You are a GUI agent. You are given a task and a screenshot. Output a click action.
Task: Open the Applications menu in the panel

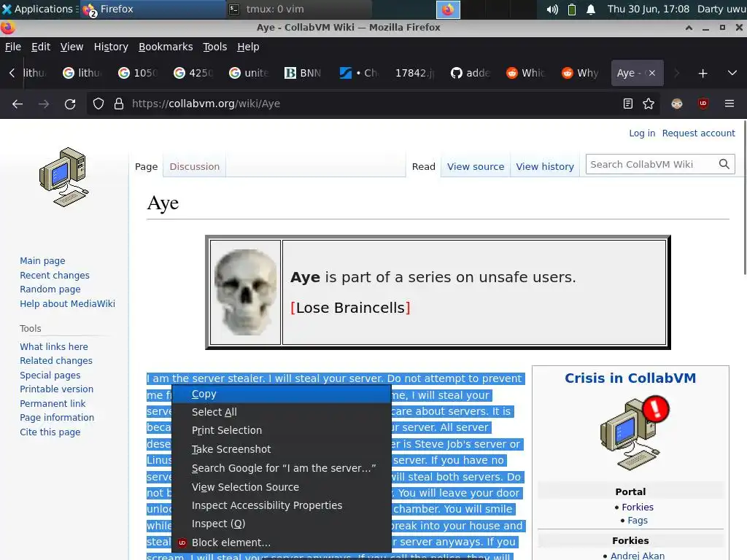tap(39, 9)
